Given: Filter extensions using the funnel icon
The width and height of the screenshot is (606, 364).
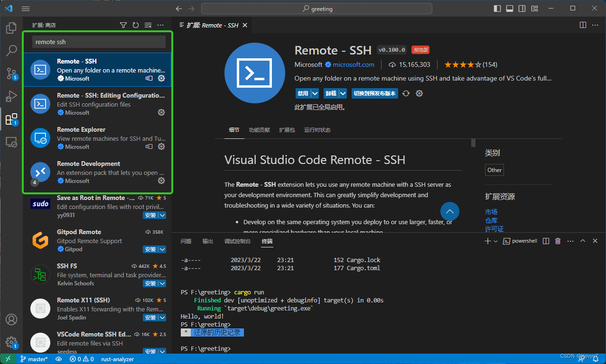Looking at the screenshot, I should click(123, 25).
